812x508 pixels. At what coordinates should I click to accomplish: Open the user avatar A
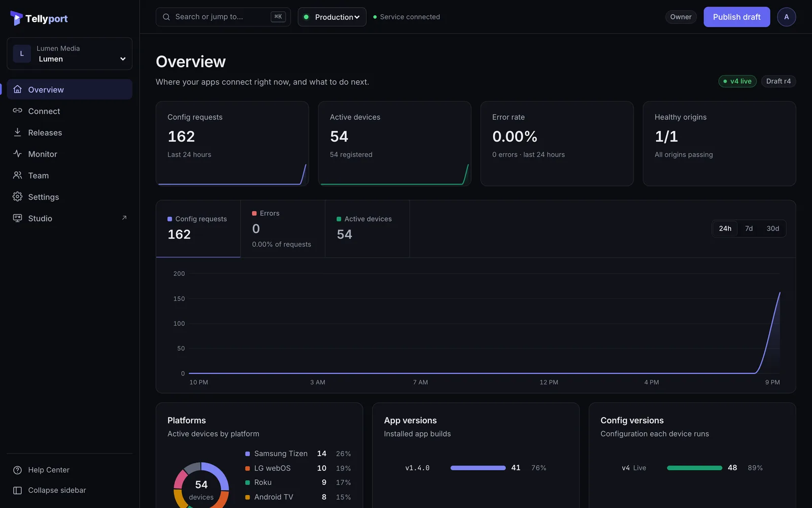[x=786, y=17]
